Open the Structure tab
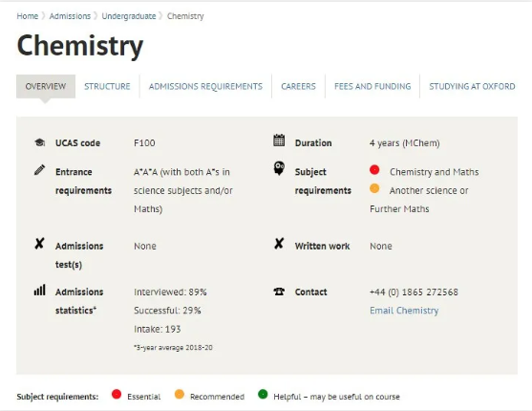This screenshot has width=532, height=411. coord(107,86)
